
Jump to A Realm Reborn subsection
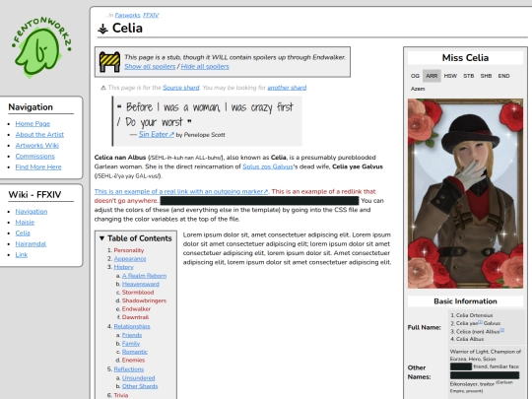click(144, 276)
